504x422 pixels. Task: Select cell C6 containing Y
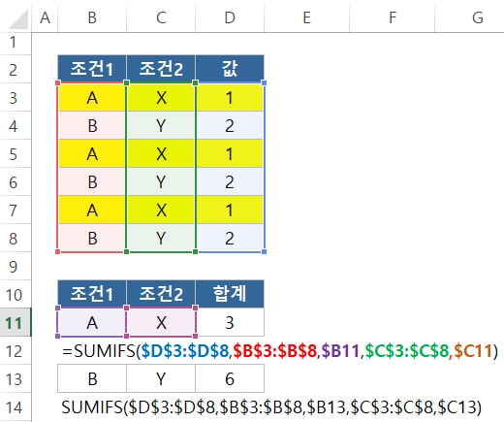point(161,181)
